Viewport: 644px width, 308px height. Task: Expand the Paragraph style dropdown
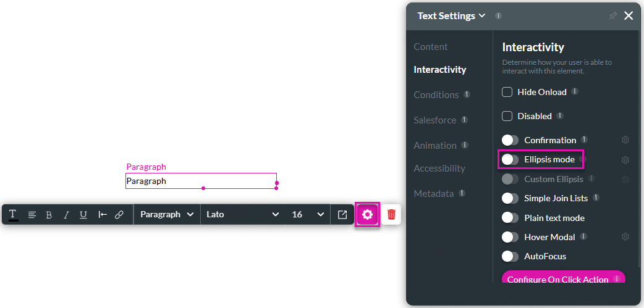(x=167, y=214)
